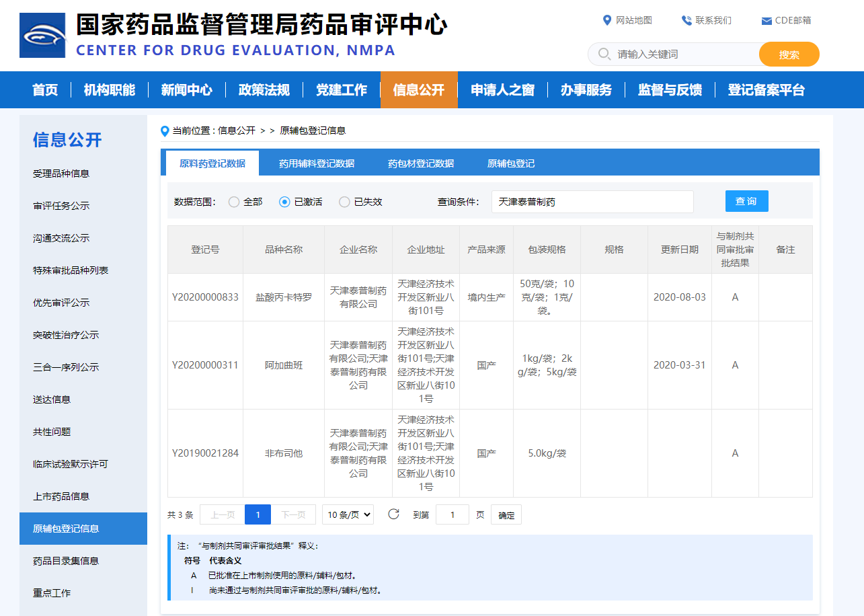Switch to 药包材登记数据 tab

[x=421, y=163]
